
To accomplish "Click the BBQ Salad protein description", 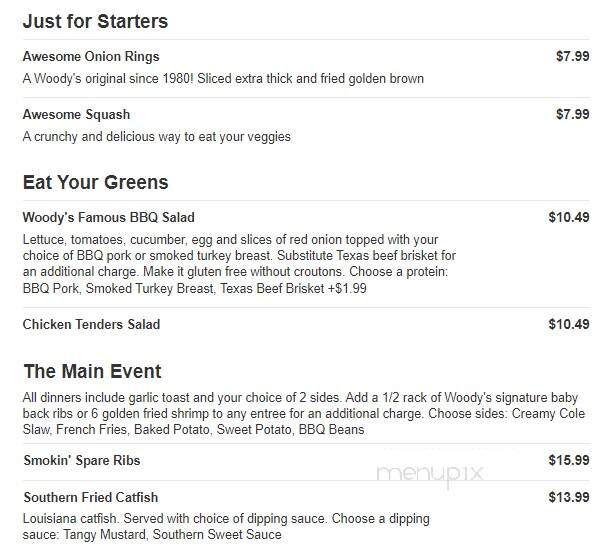I will pos(239,264).
